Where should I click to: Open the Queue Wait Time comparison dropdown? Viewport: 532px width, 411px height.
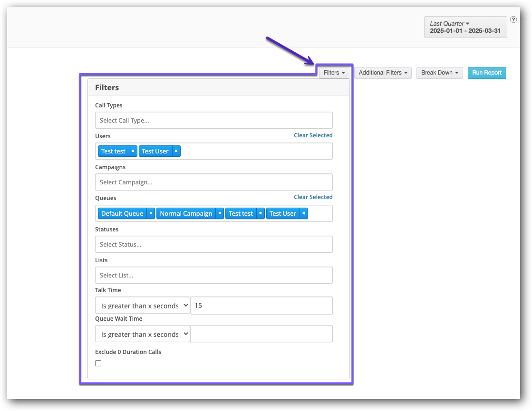[x=142, y=334]
